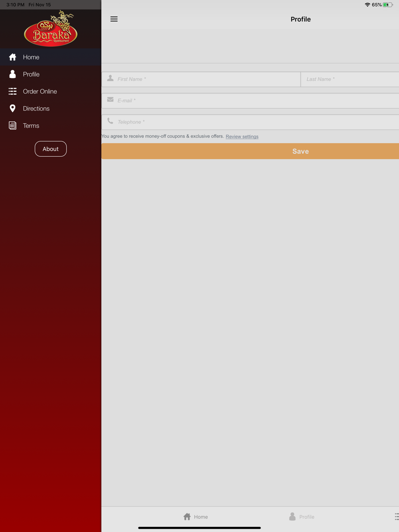Focus the Telephone field
Screen dimensions: 399x532
pyautogui.click(x=250, y=122)
